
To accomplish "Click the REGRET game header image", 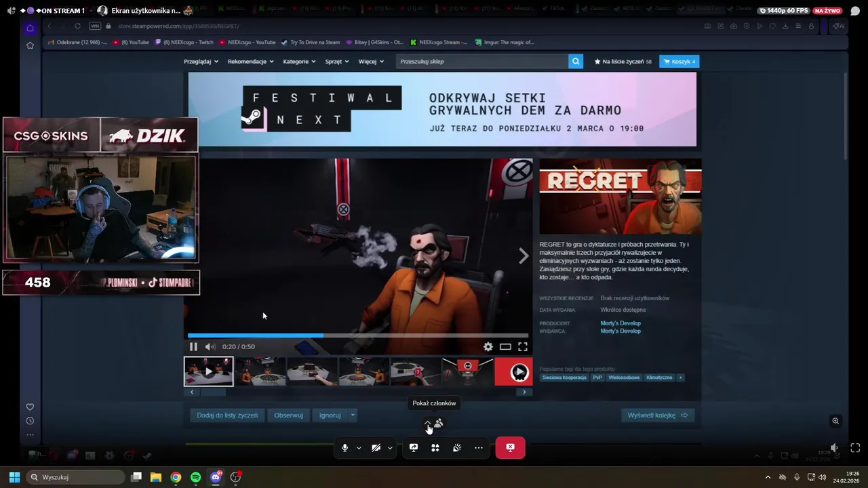I will [620, 197].
